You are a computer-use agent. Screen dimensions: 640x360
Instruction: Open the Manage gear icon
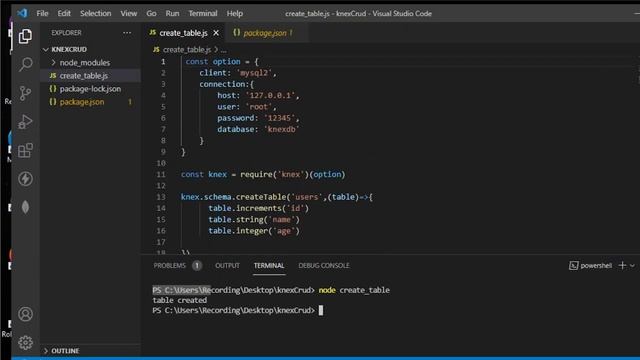(25, 342)
